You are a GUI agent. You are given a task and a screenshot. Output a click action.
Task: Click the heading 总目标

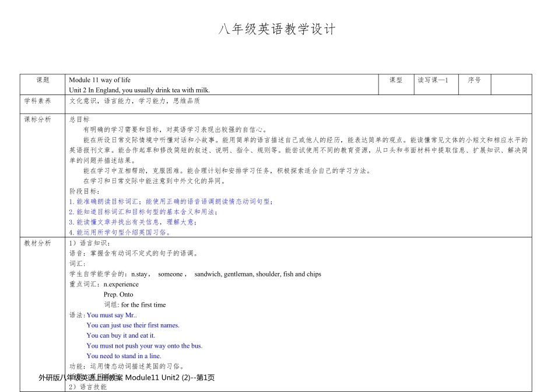79,120
